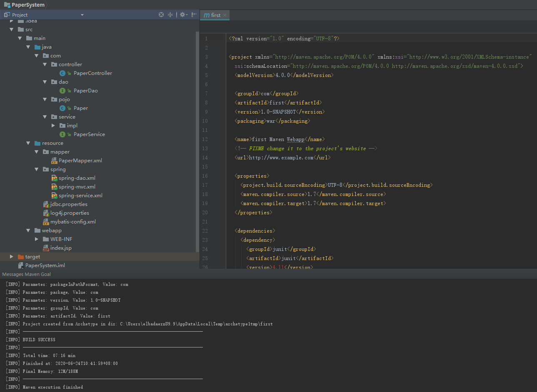Click the PaperSystem.iml file icon
This screenshot has width=537, height=392.
(21, 265)
